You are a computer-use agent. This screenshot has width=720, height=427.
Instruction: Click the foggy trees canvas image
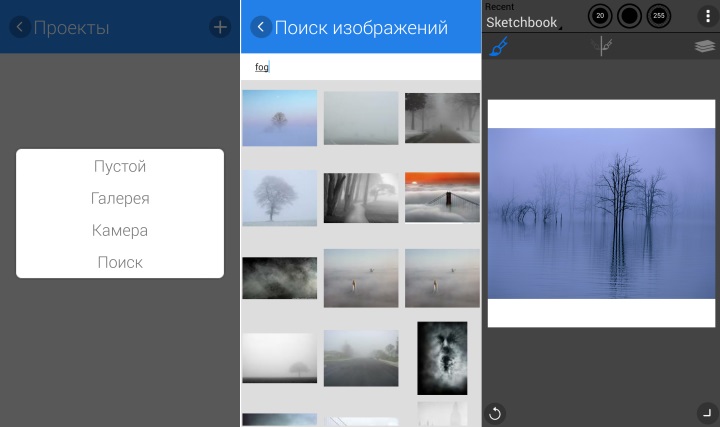point(601,214)
